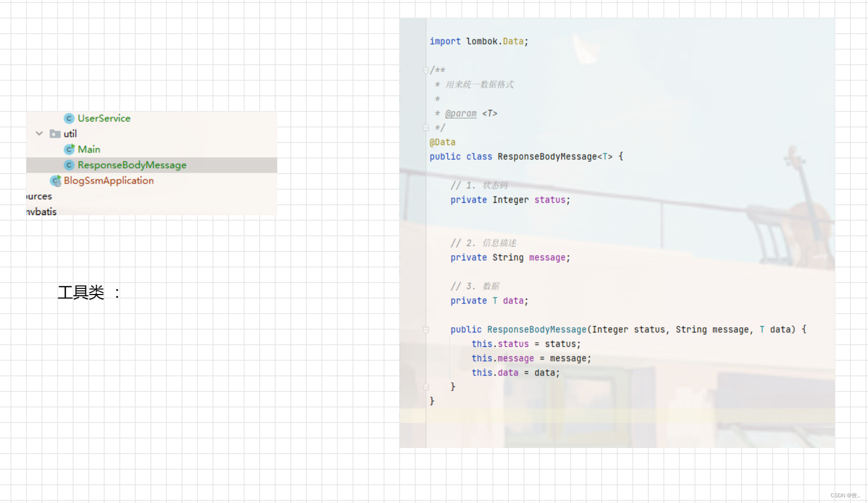The height and width of the screenshot is (503, 868).
Task: Click the UserService class icon
Action: [69, 119]
